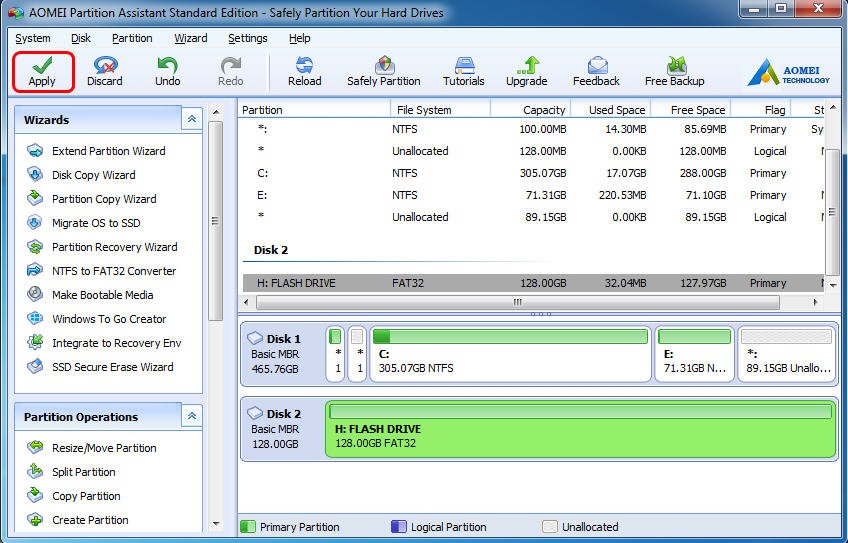
Task: Choose Split Partition operation
Action: tap(71, 472)
